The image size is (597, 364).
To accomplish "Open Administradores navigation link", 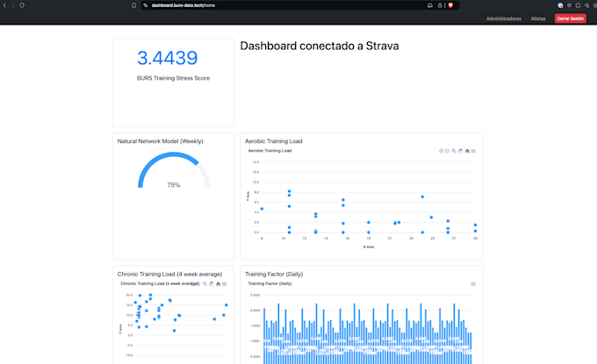I will click(x=503, y=18).
